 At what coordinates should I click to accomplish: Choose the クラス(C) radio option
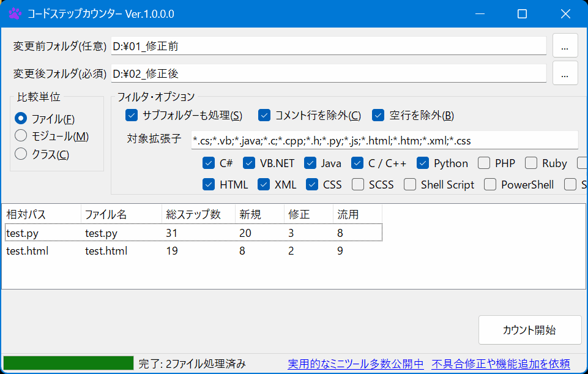(21, 154)
